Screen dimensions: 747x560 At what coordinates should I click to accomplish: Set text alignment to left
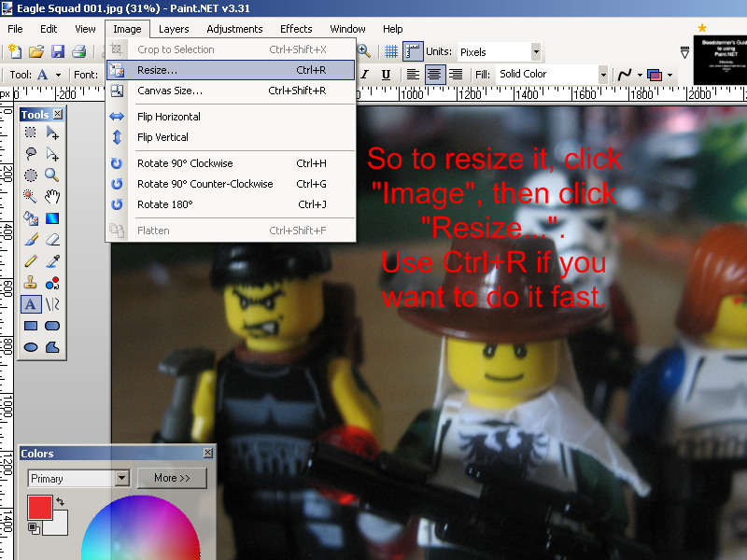tap(413, 75)
